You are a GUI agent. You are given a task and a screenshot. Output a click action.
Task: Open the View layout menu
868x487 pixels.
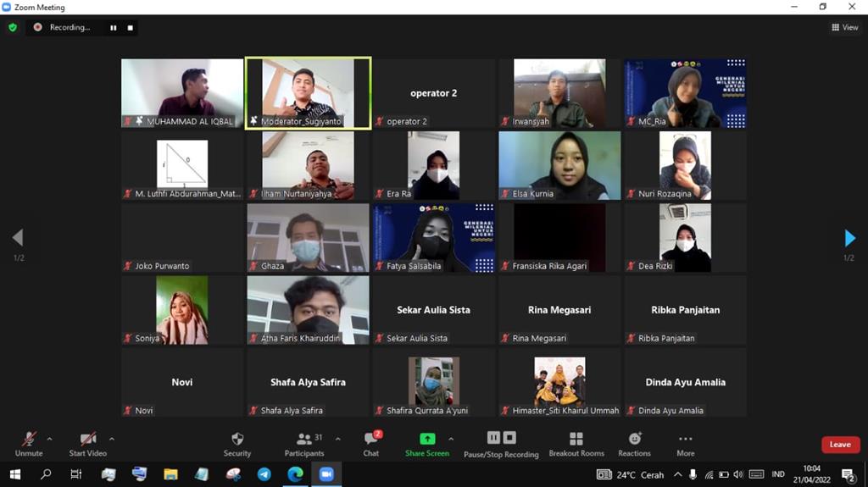pos(845,27)
